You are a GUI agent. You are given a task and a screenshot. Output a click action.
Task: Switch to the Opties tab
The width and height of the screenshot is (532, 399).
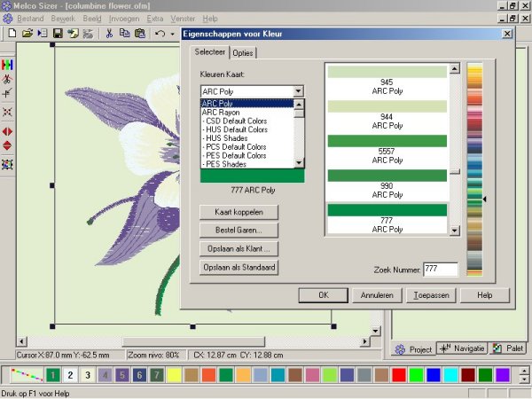pyautogui.click(x=243, y=53)
